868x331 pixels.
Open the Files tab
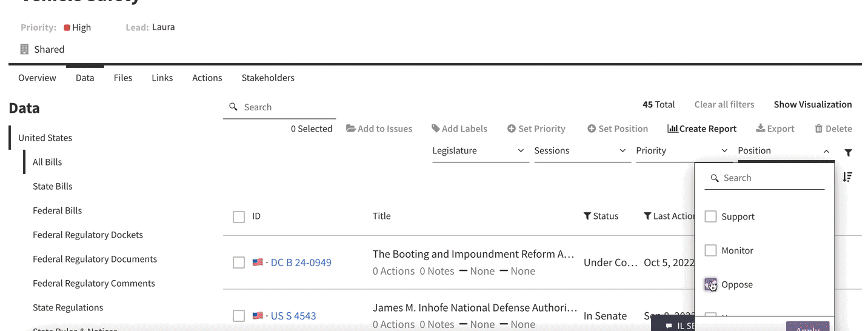[123, 78]
